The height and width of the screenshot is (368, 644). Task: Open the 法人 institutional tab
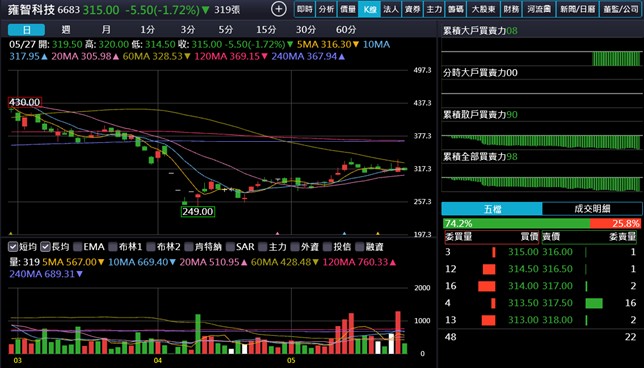pos(391,9)
